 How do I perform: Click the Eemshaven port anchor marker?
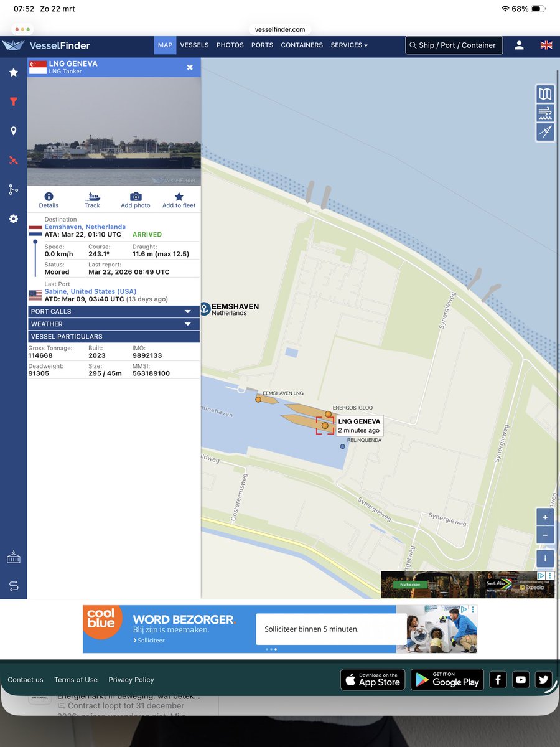[205, 309]
